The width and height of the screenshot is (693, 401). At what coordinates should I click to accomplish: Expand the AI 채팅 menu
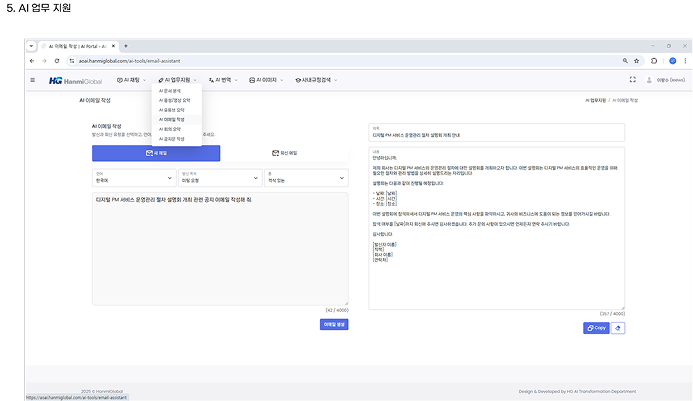(x=132, y=79)
